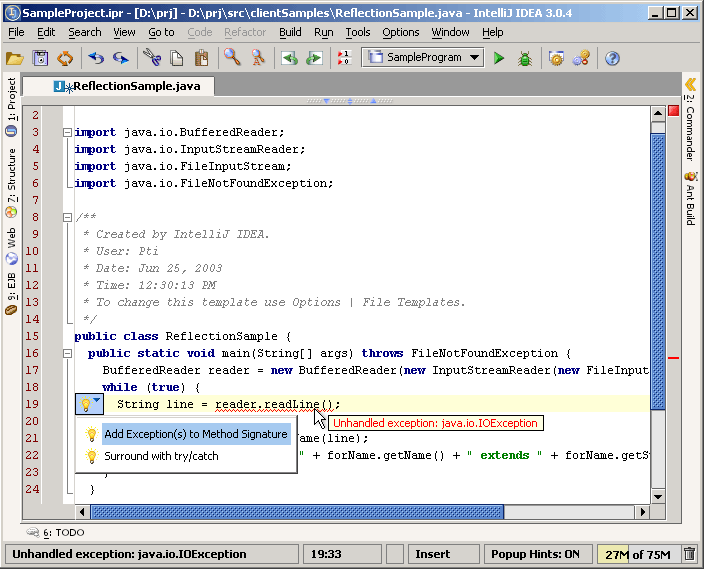
Task: Open project folder toolbar icon
Action: click(14, 58)
